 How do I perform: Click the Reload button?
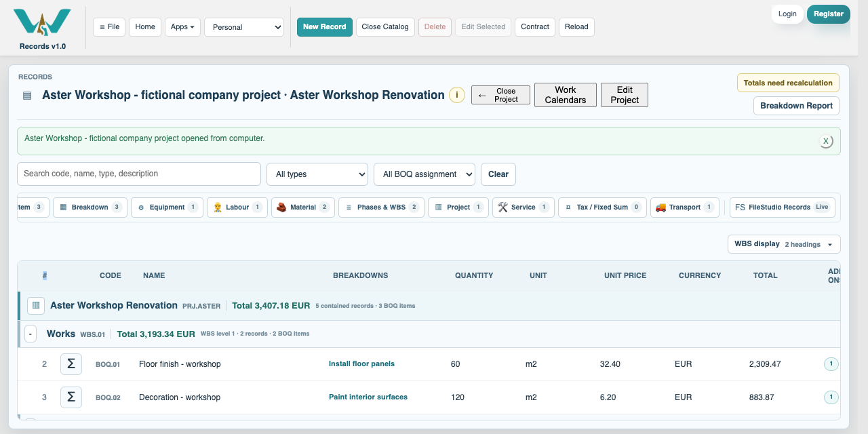(576, 27)
